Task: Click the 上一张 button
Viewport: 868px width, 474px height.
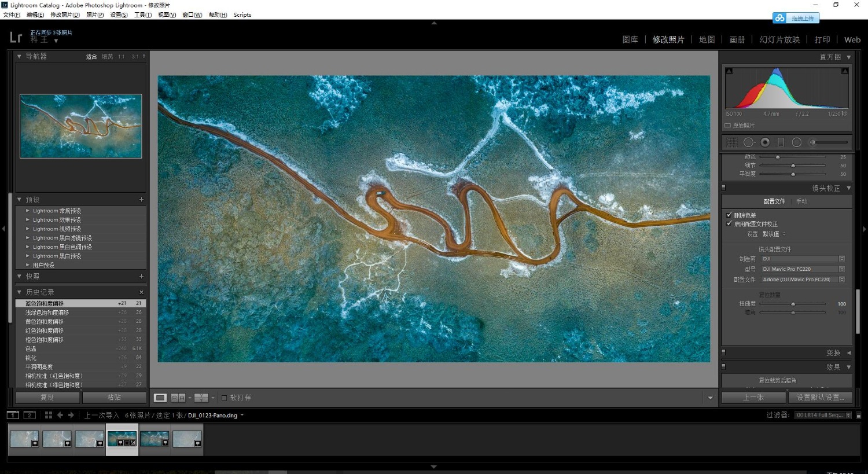Action: [x=753, y=398]
